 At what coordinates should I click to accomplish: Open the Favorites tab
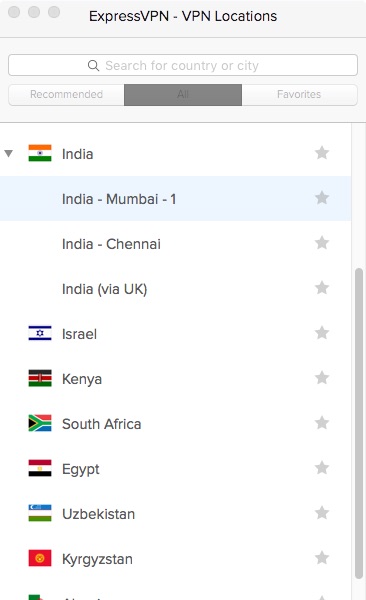click(x=299, y=95)
